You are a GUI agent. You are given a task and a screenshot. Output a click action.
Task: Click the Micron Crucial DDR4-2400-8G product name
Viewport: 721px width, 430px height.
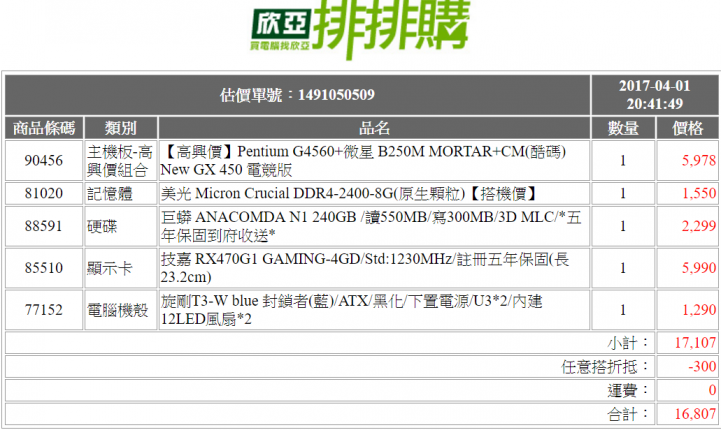click(x=349, y=194)
